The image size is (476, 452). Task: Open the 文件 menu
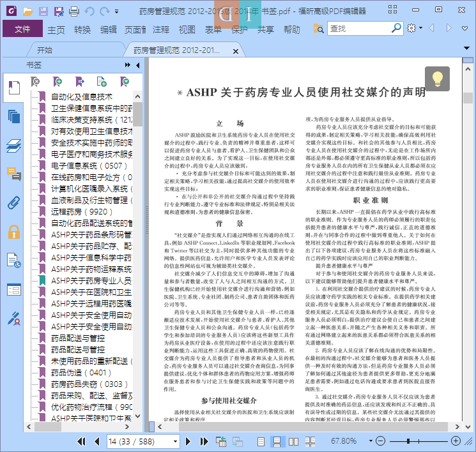pyautogui.click(x=22, y=29)
